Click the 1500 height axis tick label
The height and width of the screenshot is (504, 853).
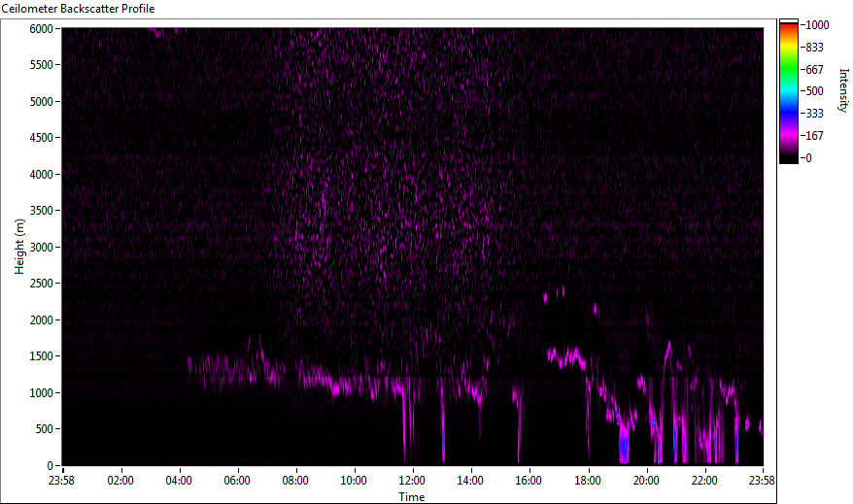[42, 356]
